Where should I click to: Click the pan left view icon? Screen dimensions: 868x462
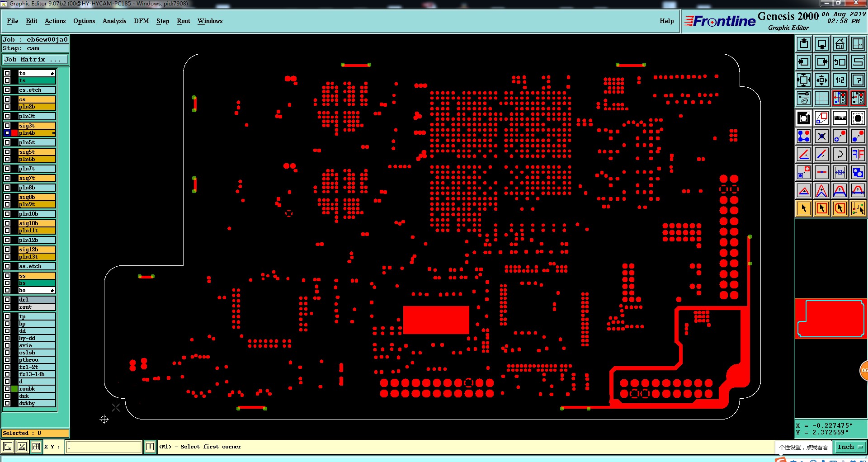pos(804,62)
